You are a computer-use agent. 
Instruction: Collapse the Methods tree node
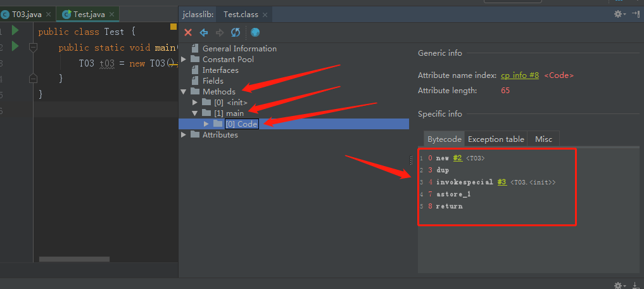(184, 92)
